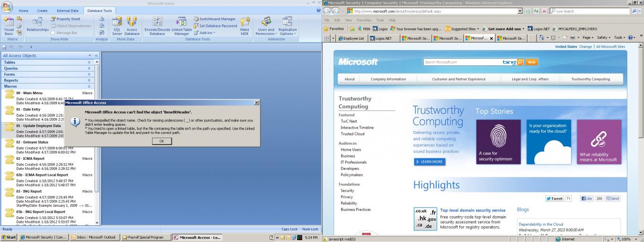The height and width of the screenshot is (242, 644).
Task: Open the Top-level domain security service link
Action: click(473, 210)
